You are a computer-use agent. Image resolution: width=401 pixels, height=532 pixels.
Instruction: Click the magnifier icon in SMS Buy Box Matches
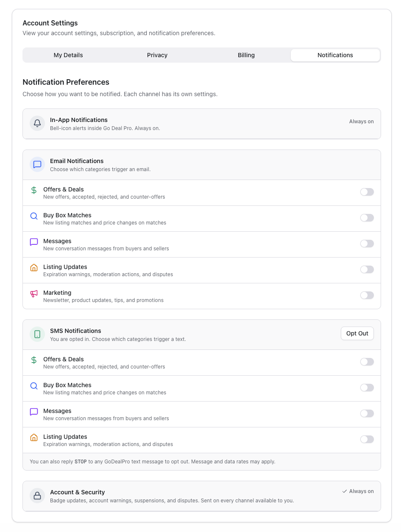coord(34,386)
